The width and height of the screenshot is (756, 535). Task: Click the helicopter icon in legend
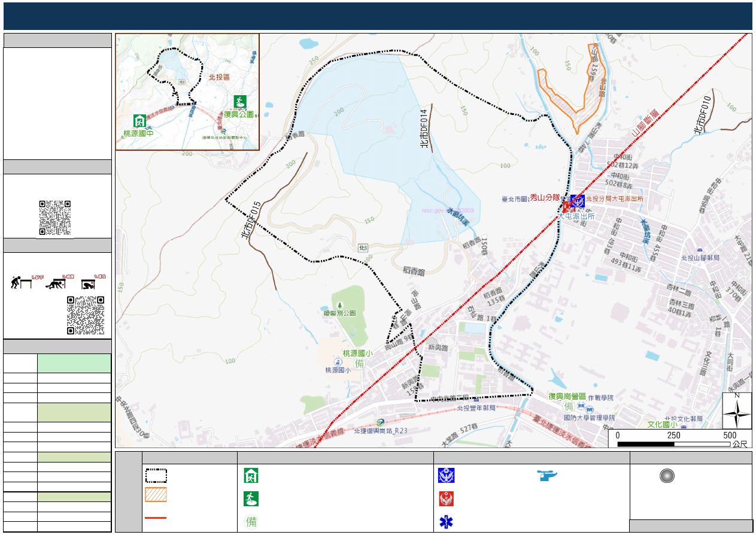click(x=548, y=476)
